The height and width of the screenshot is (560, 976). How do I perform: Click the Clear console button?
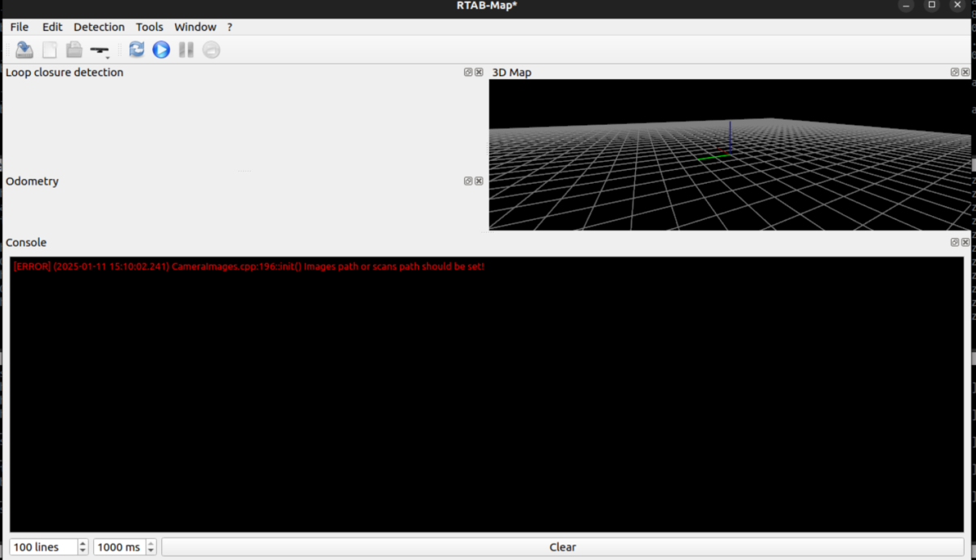coord(562,547)
